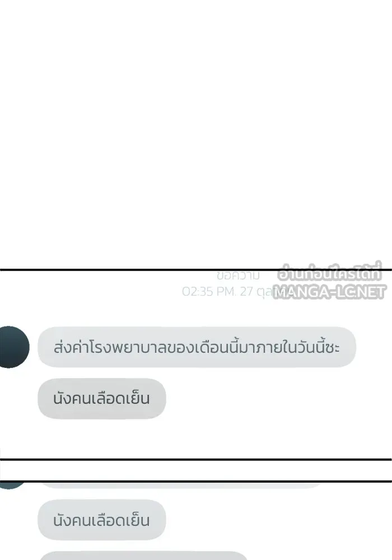Tap the dark round sender avatar beside the hospital message
Image resolution: width=392 pixels, height=560 pixels.
[x=13, y=347]
